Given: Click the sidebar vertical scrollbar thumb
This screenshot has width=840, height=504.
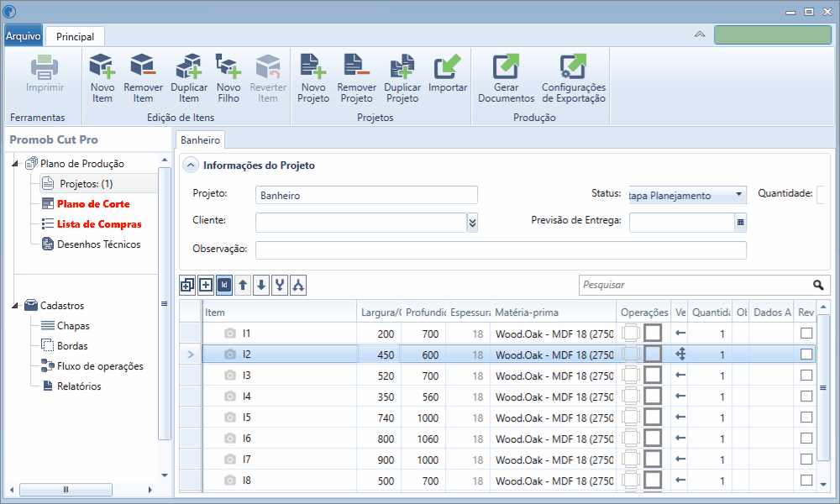Looking at the screenshot, I should [x=165, y=304].
